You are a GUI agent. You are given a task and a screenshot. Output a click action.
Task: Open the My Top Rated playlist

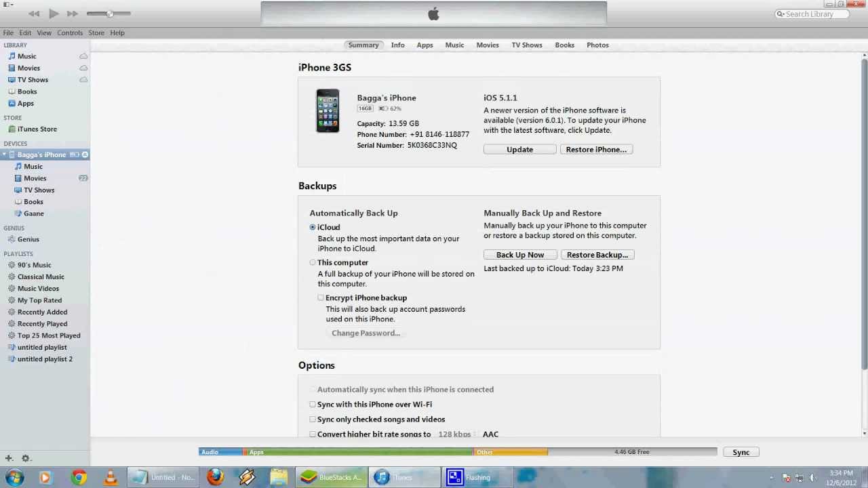[x=39, y=300]
